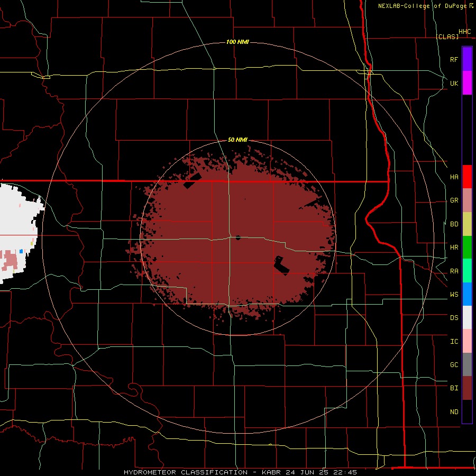
Task: Click the NEXLAB-College of DuPage credit text
Action: click(x=422, y=6)
